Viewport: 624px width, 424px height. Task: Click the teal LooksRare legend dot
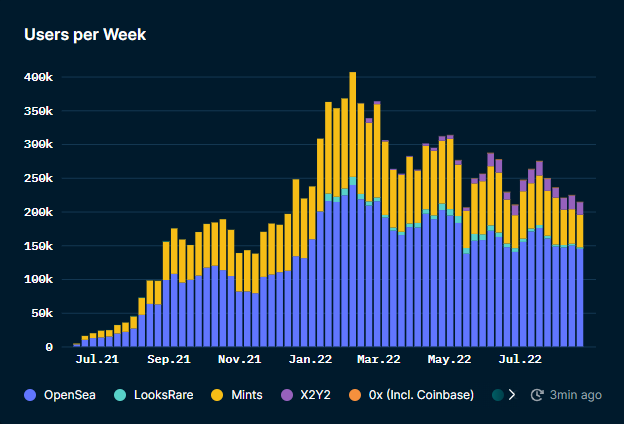[x=118, y=395]
